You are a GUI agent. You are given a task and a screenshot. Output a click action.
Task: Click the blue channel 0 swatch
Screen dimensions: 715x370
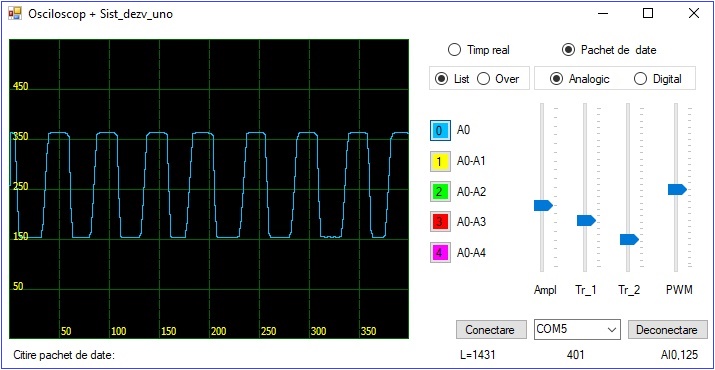click(x=440, y=130)
